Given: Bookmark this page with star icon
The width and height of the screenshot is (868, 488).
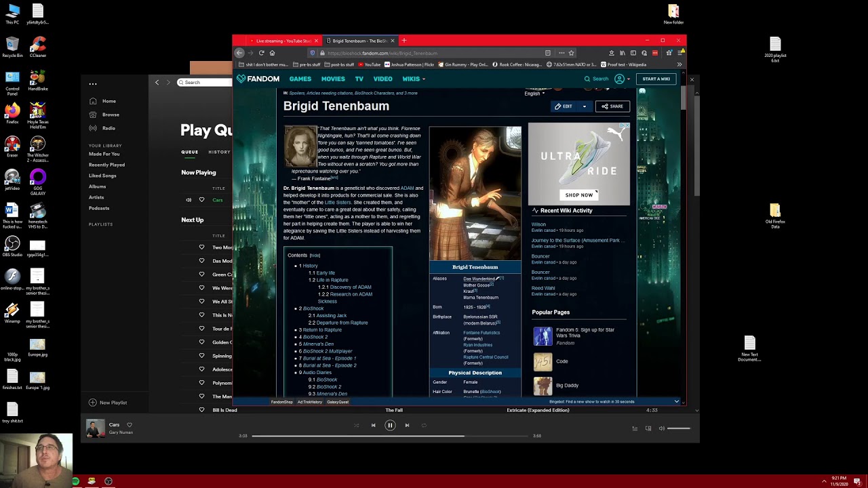Looking at the screenshot, I should [x=571, y=53].
